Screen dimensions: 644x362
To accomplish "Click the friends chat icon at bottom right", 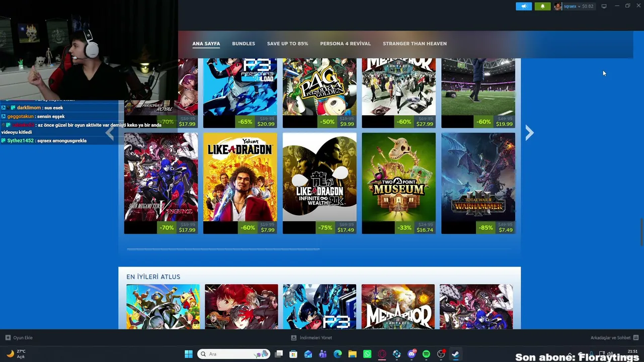I will 635,338.
